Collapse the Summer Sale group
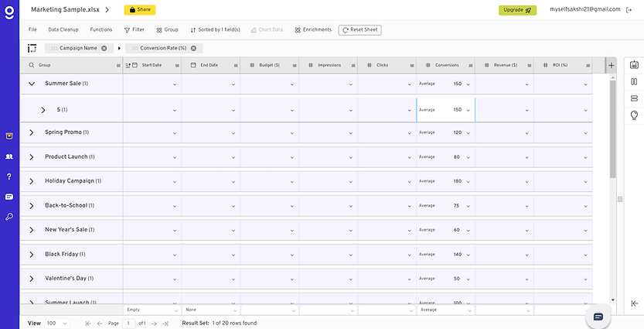This screenshot has width=644, height=329. [x=32, y=84]
